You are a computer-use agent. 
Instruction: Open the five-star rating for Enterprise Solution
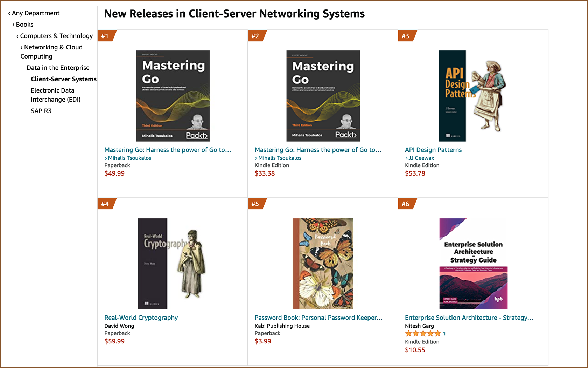(423, 334)
